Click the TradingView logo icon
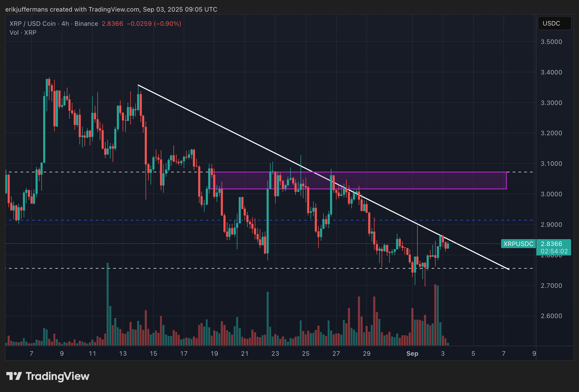Image resolution: width=579 pixels, height=392 pixels. tap(14, 376)
